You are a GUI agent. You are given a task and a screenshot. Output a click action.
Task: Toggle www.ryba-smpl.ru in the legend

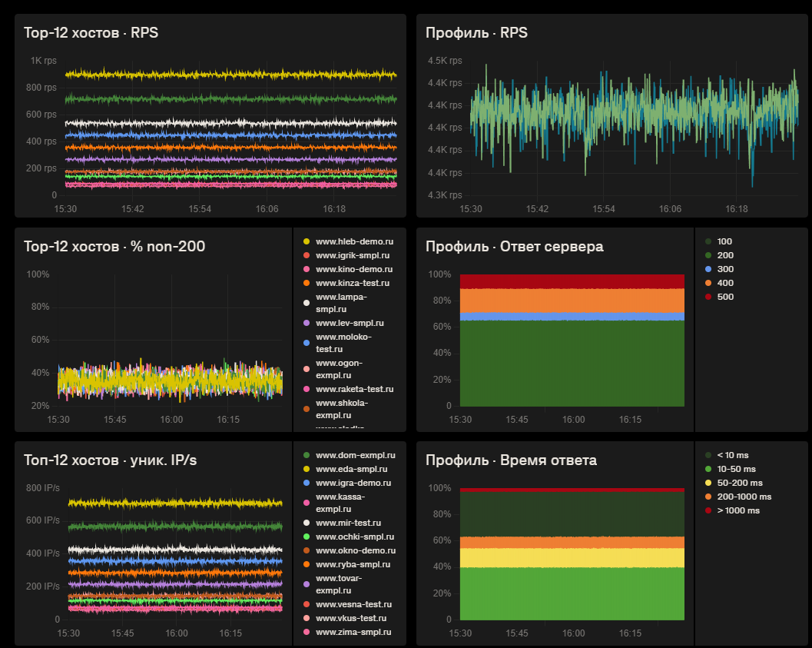point(353,565)
